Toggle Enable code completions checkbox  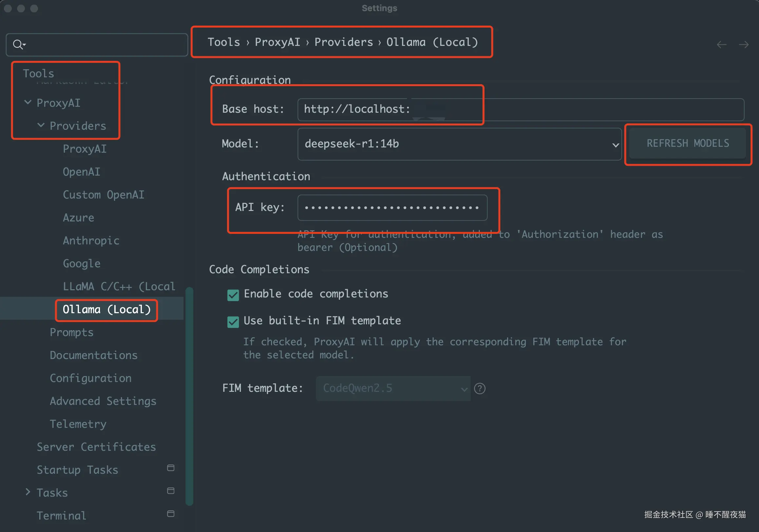(233, 295)
